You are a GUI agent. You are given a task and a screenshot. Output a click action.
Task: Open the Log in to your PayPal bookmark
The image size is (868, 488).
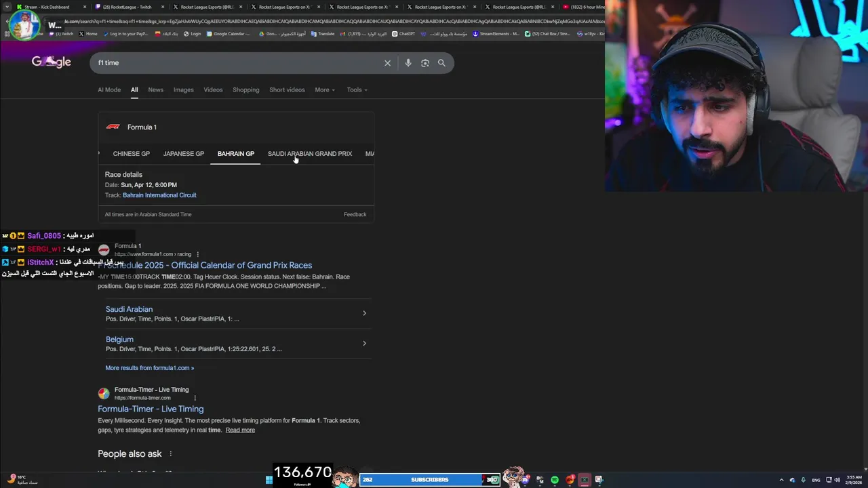(125, 34)
